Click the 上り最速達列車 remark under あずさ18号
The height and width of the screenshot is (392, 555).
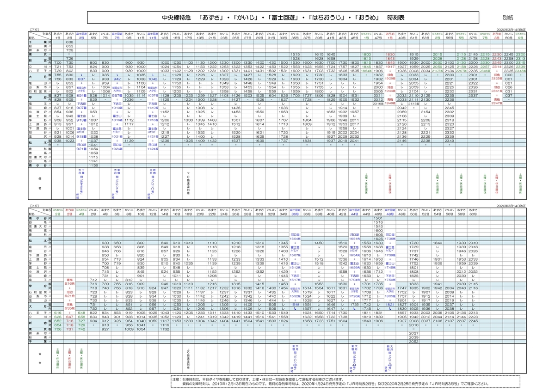(188, 358)
